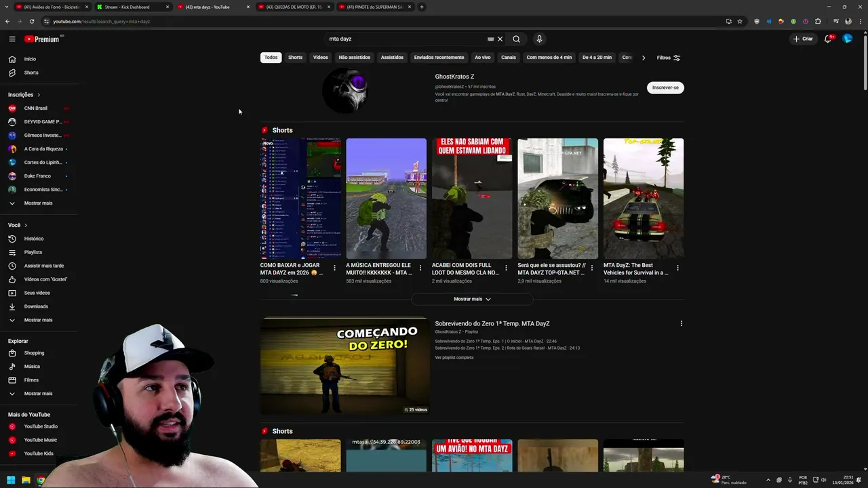Open the YouTube hamburger guide menu
This screenshot has height=488, width=868.
point(12,39)
